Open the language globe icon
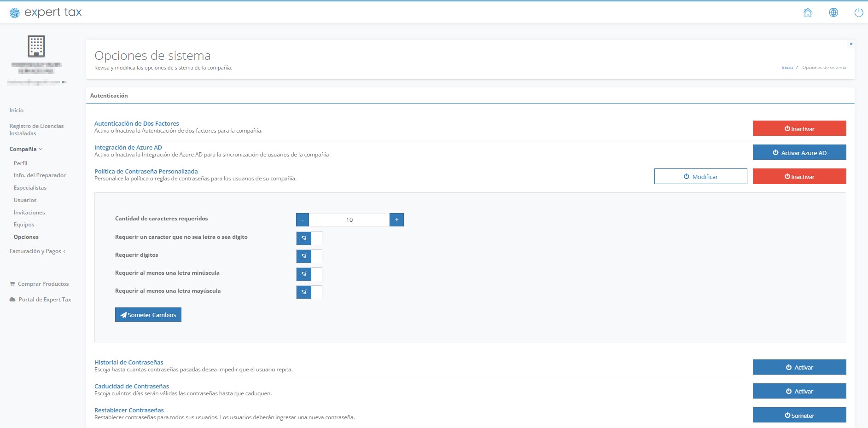 point(833,12)
